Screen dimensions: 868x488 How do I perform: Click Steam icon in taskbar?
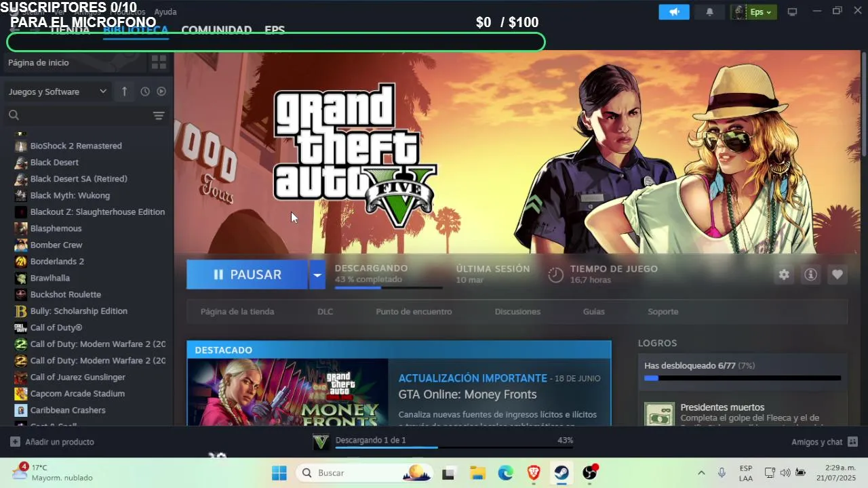(x=561, y=473)
